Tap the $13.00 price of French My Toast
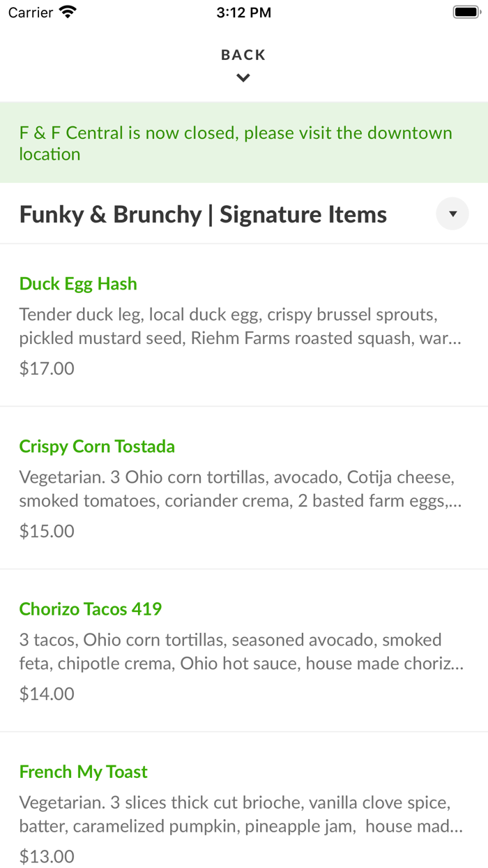Image resolution: width=488 pixels, height=868 pixels. (46, 856)
